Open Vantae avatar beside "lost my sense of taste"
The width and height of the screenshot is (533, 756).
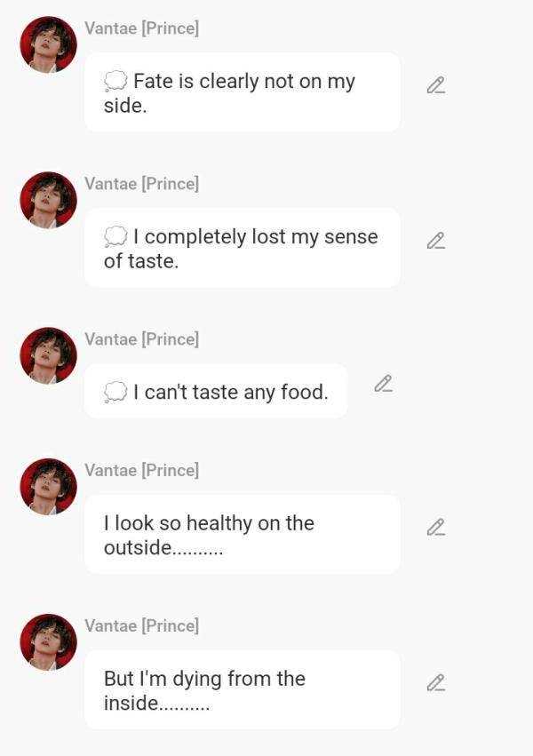pyautogui.click(x=48, y=200)
